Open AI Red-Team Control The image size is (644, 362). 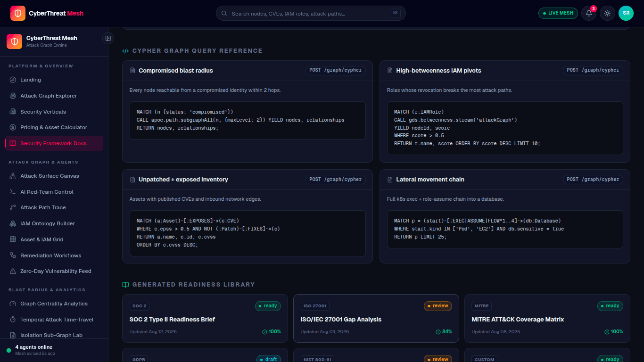pyautogui.click(x=54, y=192)
